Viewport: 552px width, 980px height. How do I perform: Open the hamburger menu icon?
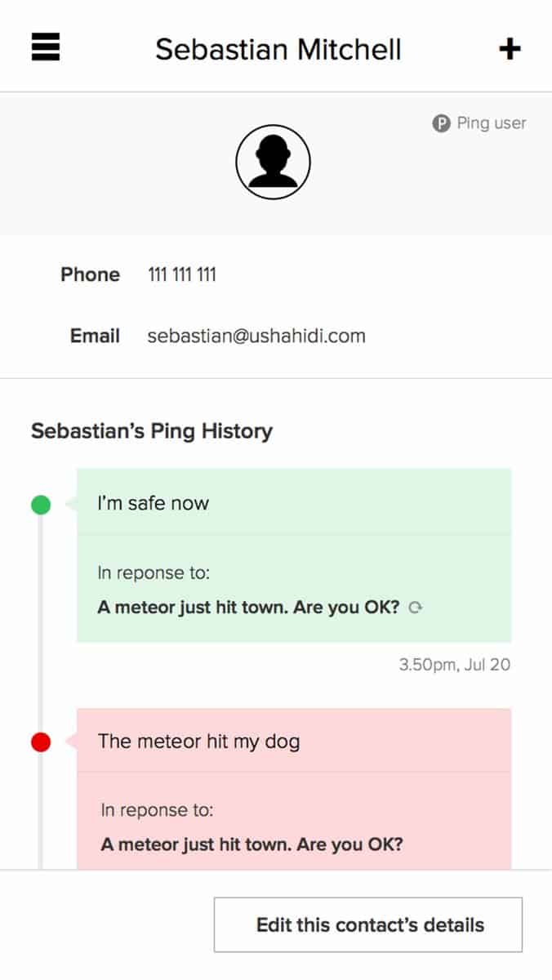[x=46, y=47]
